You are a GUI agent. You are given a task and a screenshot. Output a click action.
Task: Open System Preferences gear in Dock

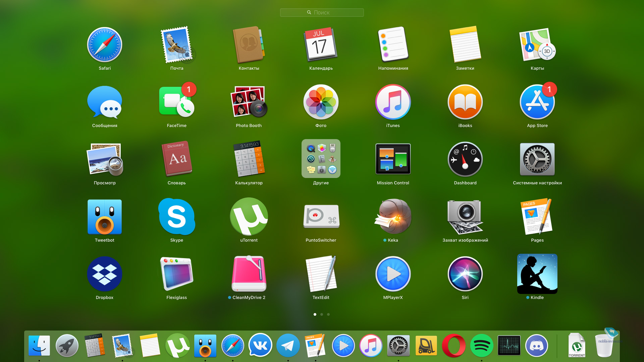click(x=398, y=346)
